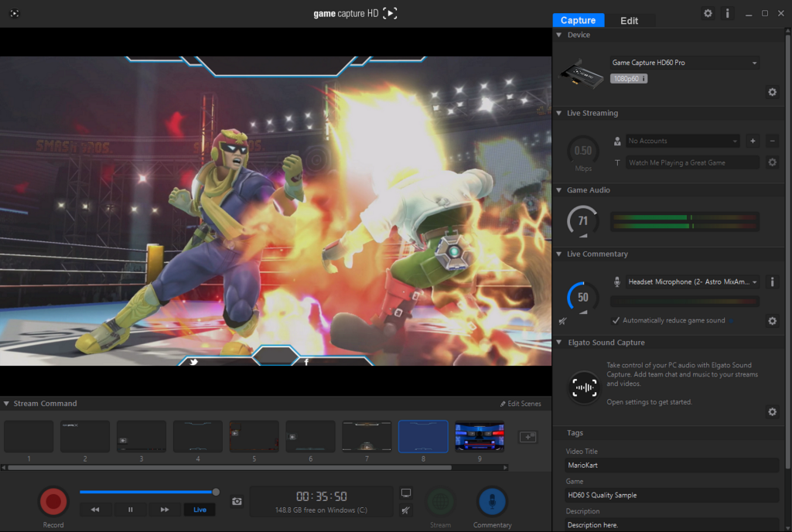Click the monitor display icon near timer

point(405,493)
